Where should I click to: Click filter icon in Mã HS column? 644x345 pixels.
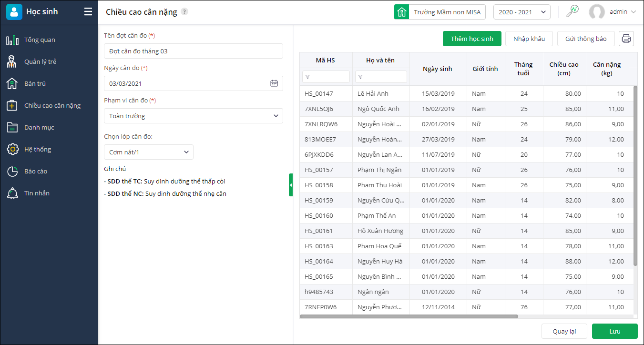[307, 77]
